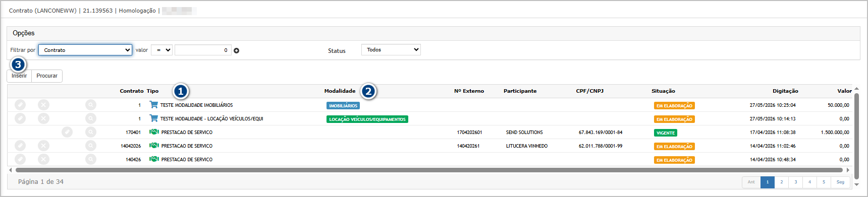Click down arrow of vertical scrollbar
Screen dimensions: 868x197
click(x=856, y=184)
